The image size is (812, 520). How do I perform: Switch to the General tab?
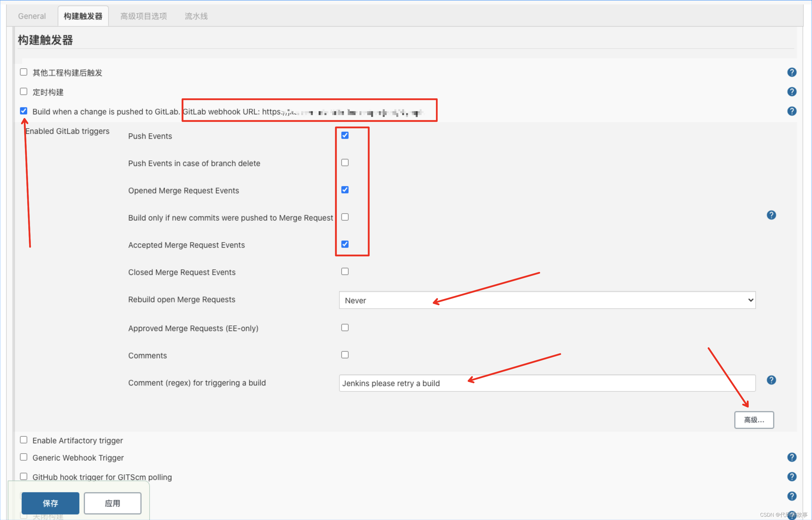click(x=32, y=16)
